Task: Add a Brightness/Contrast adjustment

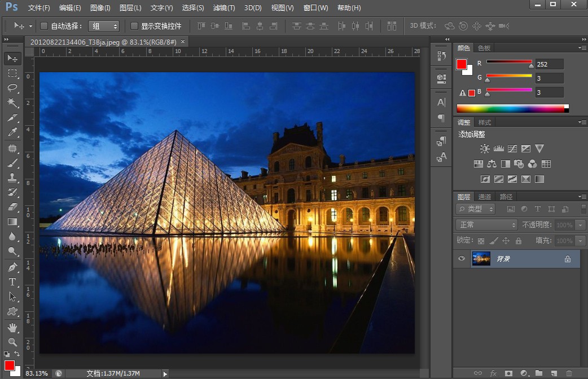Action: click(485, 148)
